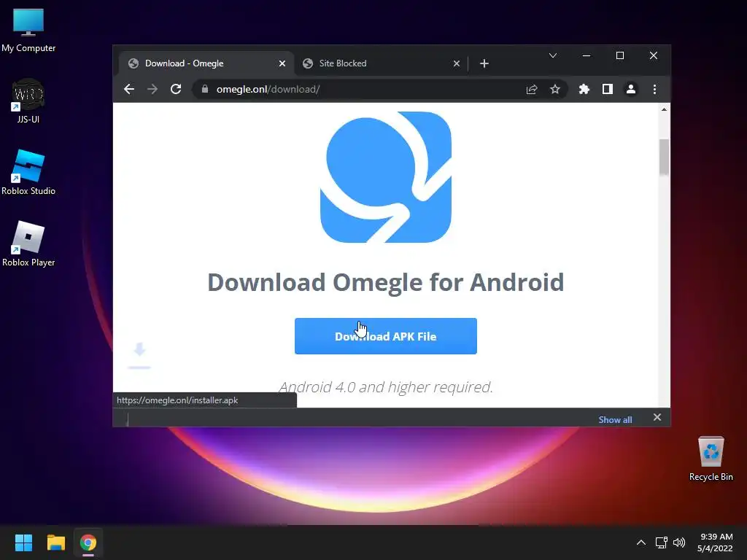Click the vertical scrollbar thumb
Viewport: 747px width, 560px height.
[664, 157]
